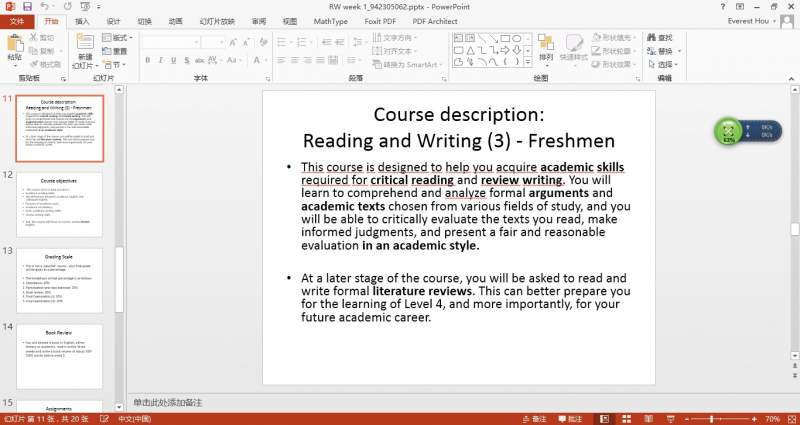Select the oval shape in shapes gallery
The height and width of the screenshot is (425, 800).
(516, 38)
